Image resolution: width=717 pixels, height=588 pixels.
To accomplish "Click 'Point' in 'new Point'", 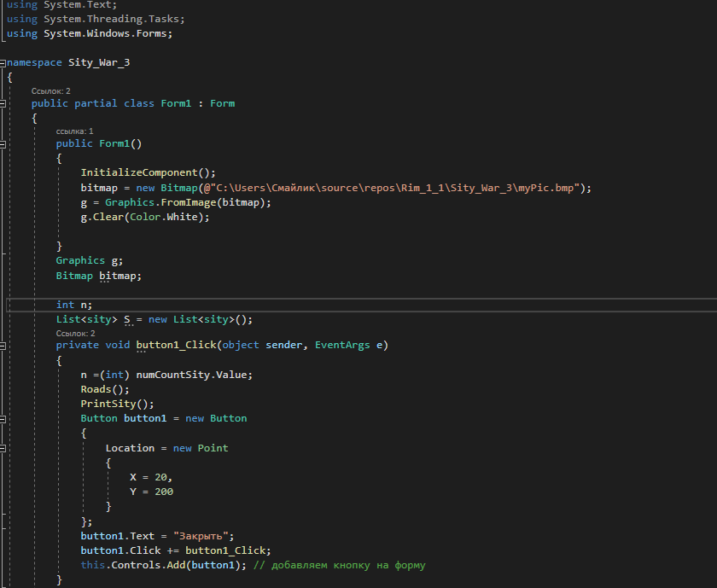I will (x=213, y=448).
